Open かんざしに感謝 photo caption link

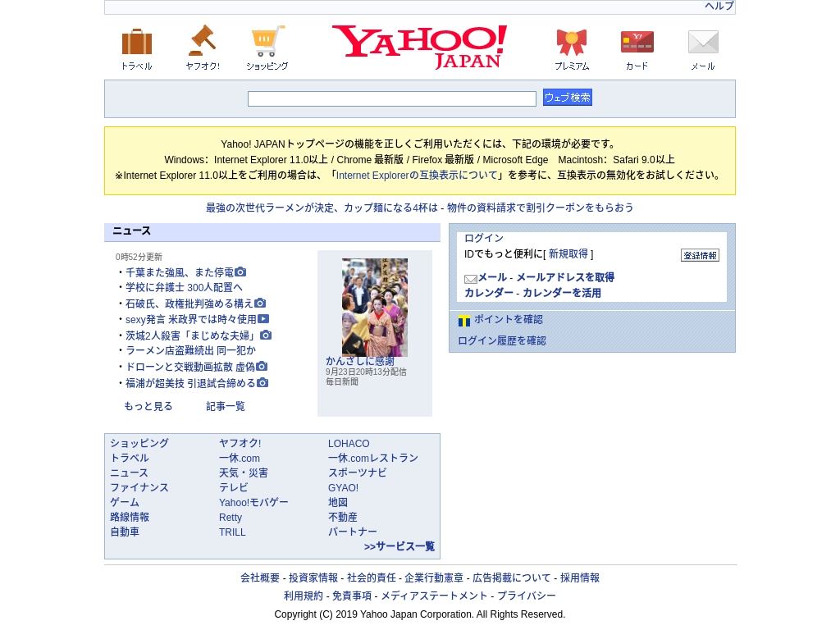pos(360,361)
